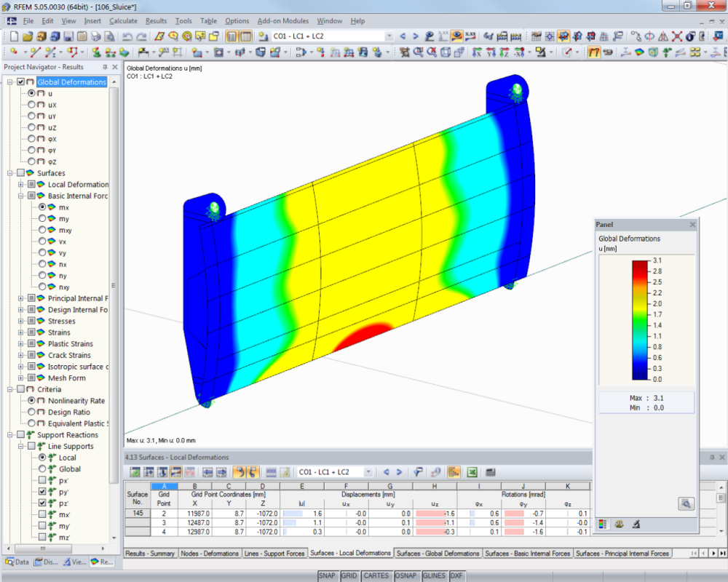Check the Support Reactions checkbox

[20, 435]
